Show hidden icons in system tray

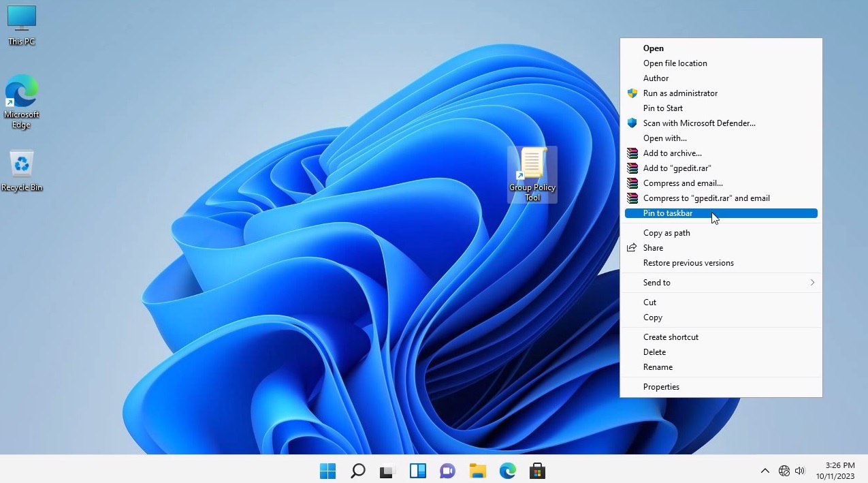[765, 471]
